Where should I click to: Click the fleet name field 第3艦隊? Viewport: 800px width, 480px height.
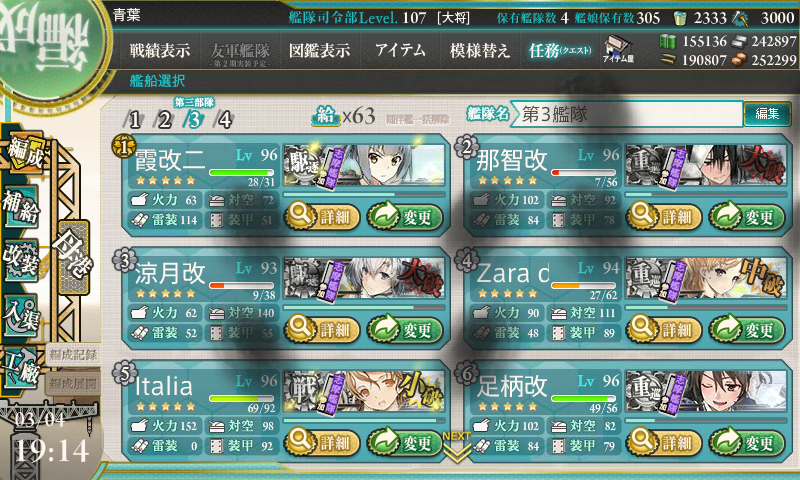click(x=627, y=114)
